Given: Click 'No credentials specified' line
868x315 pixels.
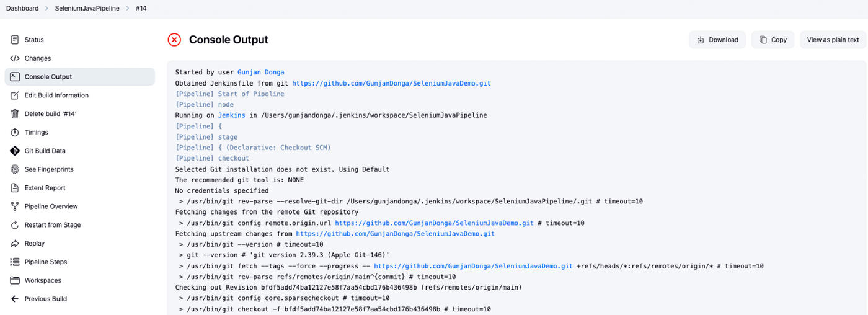Looking at the screenshot, I should [222, 191].
